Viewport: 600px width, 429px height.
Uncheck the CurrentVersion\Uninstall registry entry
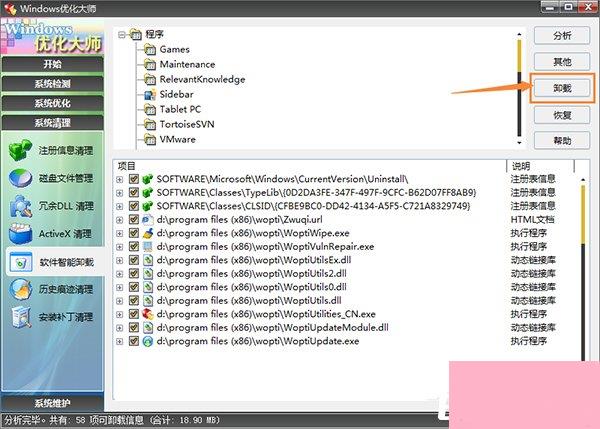pyautogui.click(x=134, y=179)
